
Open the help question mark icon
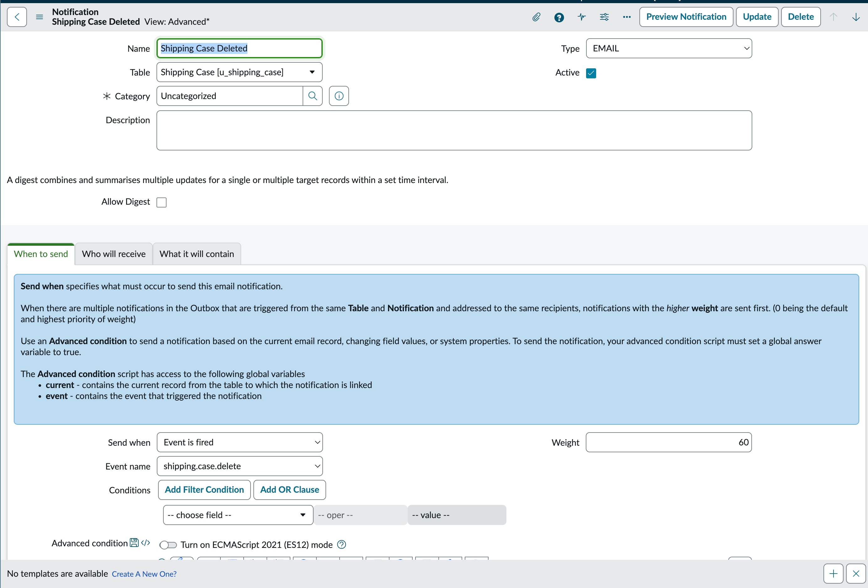tap(559, 17)
